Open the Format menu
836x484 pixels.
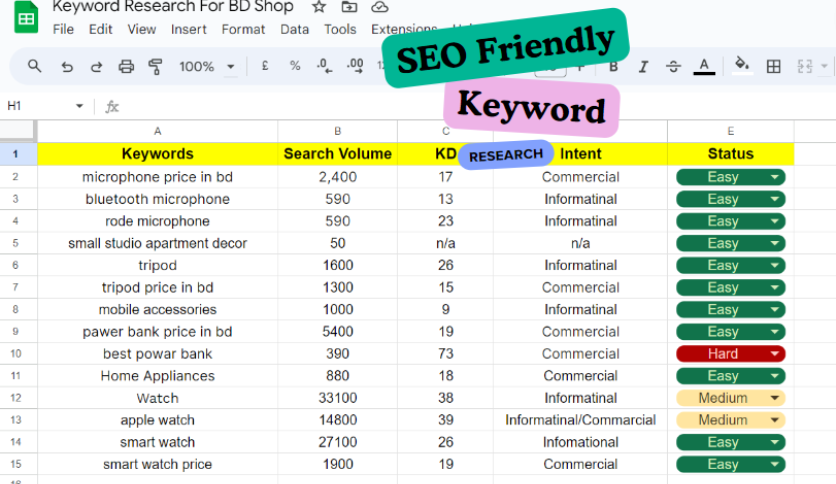pyautogui.click(x=243, y=29)
